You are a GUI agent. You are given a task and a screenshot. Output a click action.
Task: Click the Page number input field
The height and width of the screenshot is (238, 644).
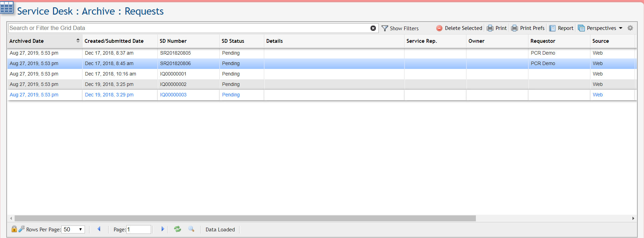139,229
